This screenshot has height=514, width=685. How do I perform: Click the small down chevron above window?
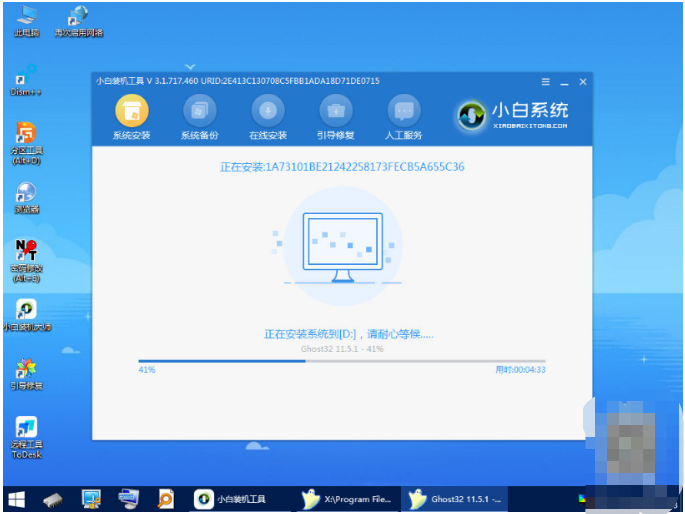click(190, 67)
